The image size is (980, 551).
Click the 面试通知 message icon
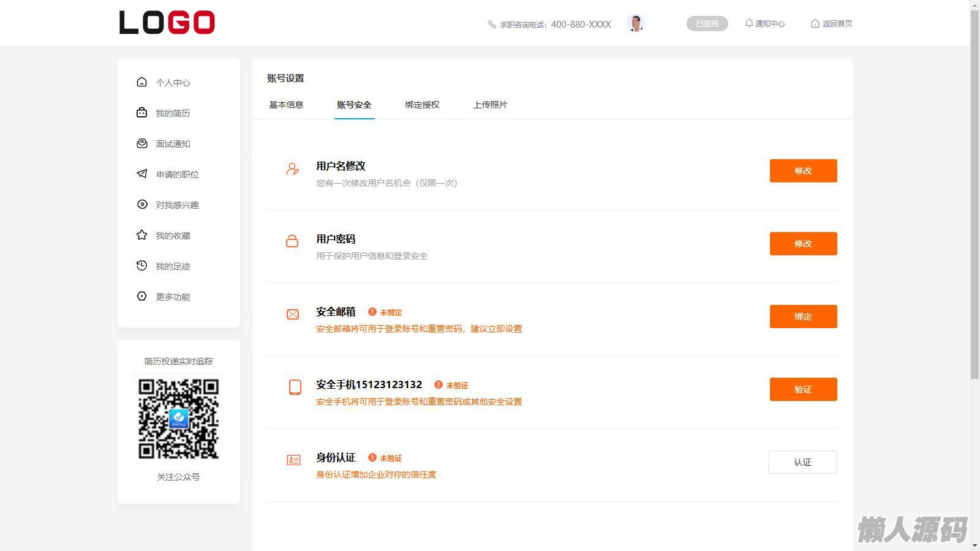click(x=141, y=143)
